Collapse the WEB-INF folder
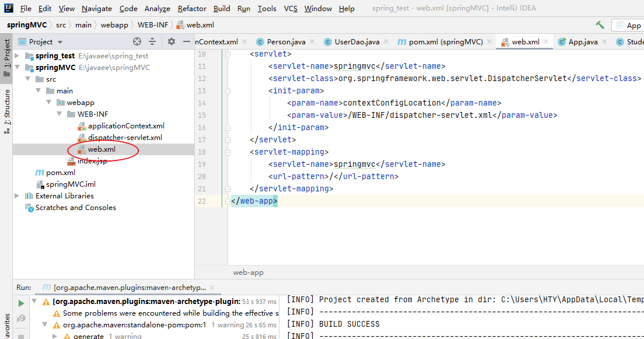The width and height of the screenshot is (644, 339). pyautogui.click(x=59, y=114)
